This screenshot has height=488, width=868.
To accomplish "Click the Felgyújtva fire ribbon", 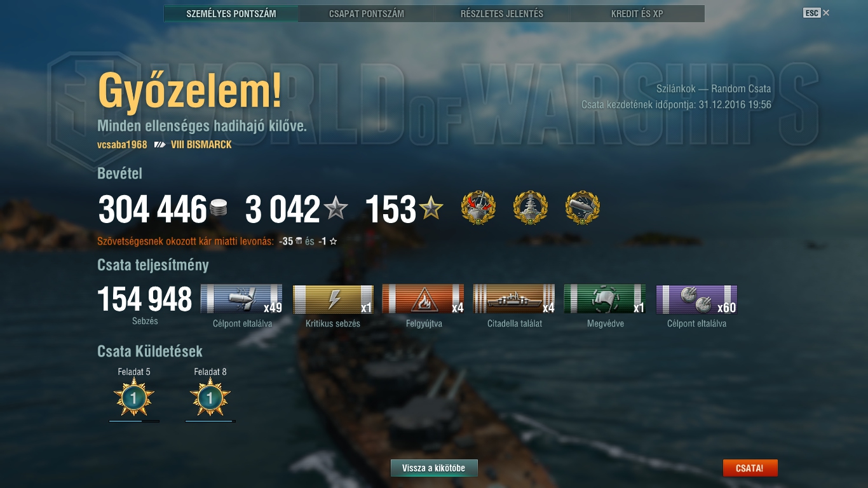I will coord(423,299).
